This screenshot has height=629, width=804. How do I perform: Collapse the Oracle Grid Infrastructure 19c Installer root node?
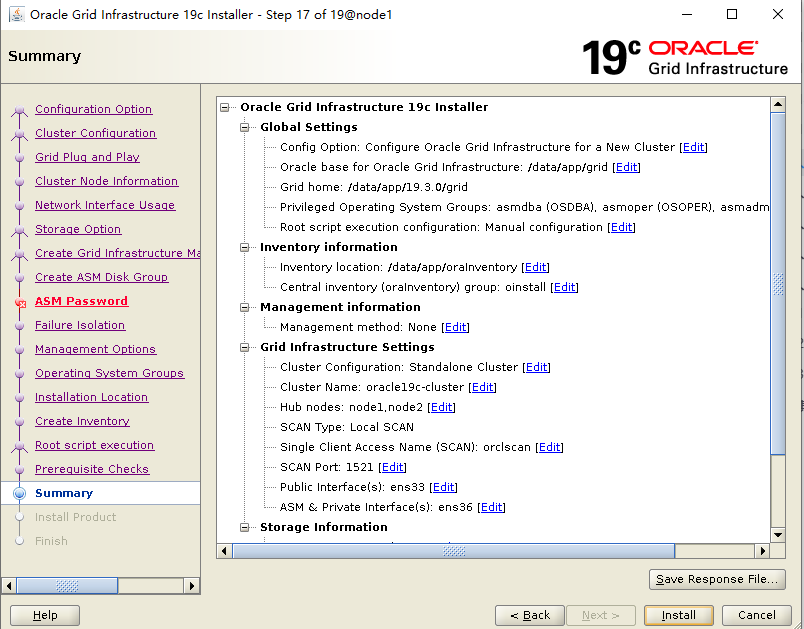[225, 107]
